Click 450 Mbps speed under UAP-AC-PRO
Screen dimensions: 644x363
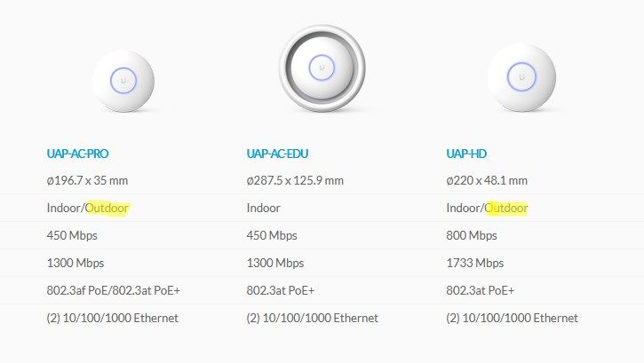coord(73,235)
